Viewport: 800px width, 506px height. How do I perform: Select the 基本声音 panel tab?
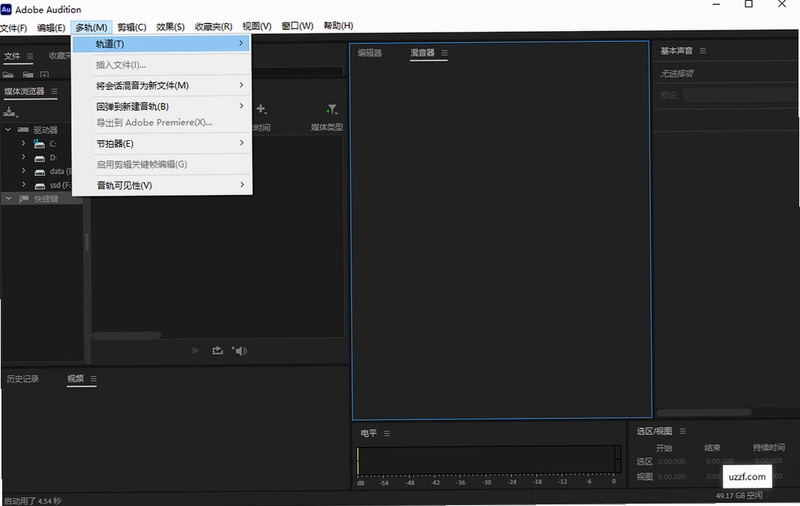click(x=677, y=51)
